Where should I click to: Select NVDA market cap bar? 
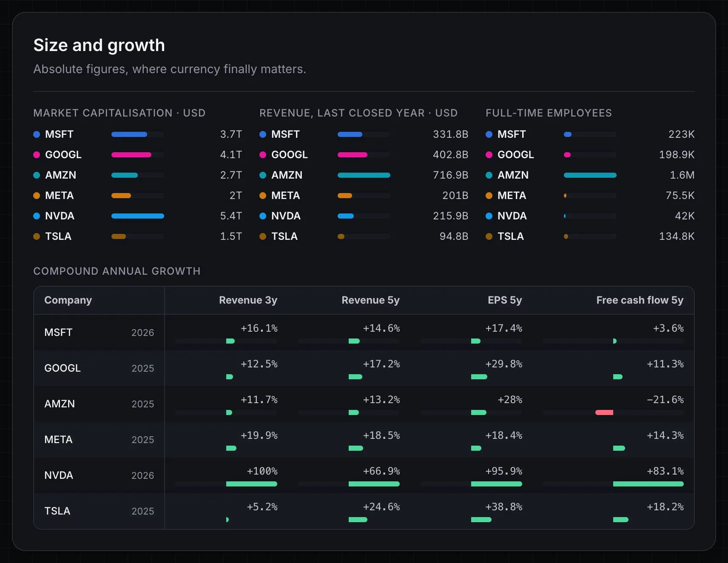(138, 216)
